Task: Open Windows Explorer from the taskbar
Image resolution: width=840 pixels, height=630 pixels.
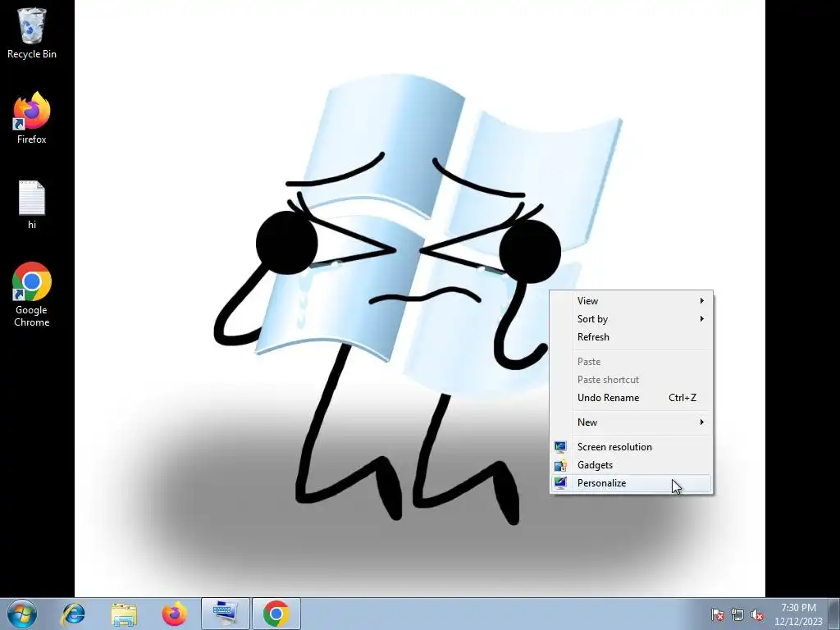Action: (x=124, y=614)
